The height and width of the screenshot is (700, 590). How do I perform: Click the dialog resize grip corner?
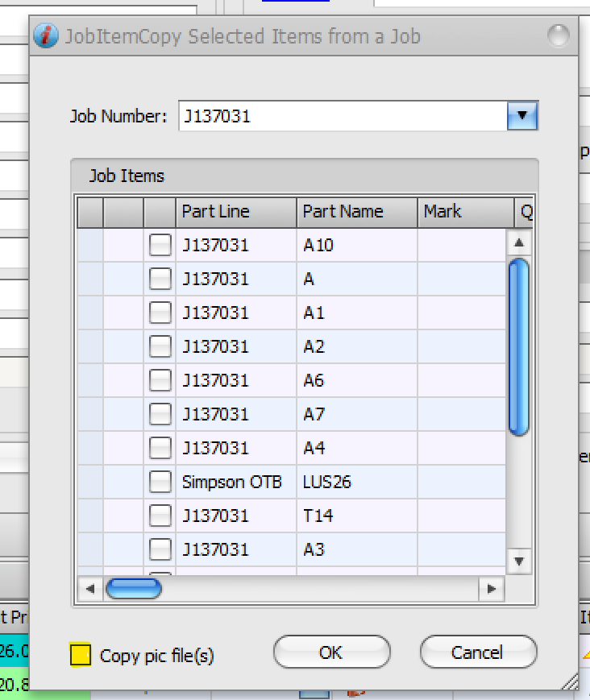click(x=570, y=681)
